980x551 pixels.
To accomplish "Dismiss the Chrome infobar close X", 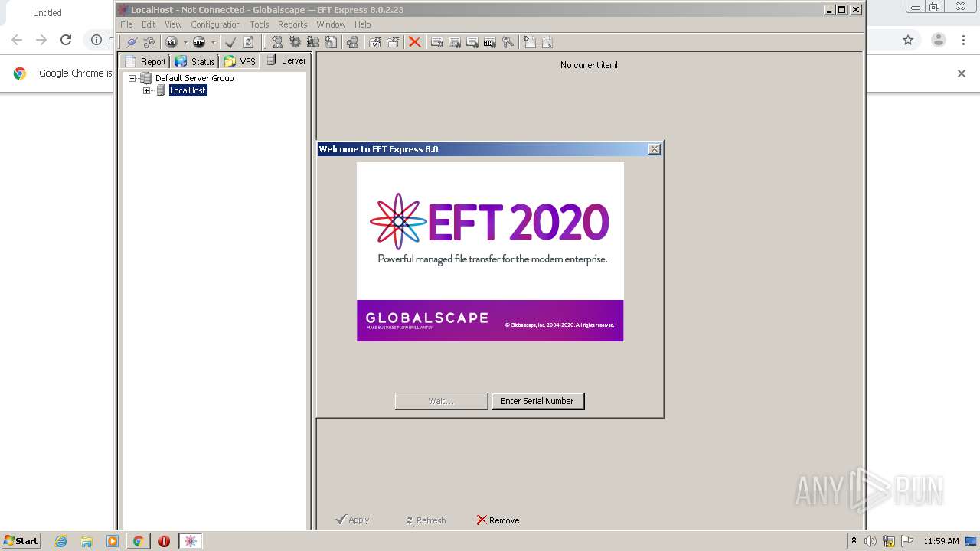I will [962, 73].
